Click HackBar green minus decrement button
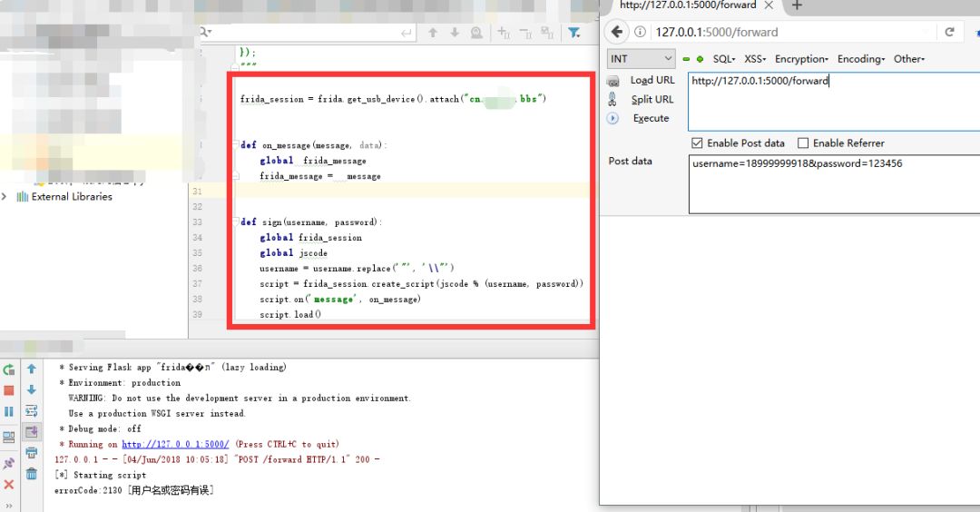The image size is (980, 512). tap(686, 59)
